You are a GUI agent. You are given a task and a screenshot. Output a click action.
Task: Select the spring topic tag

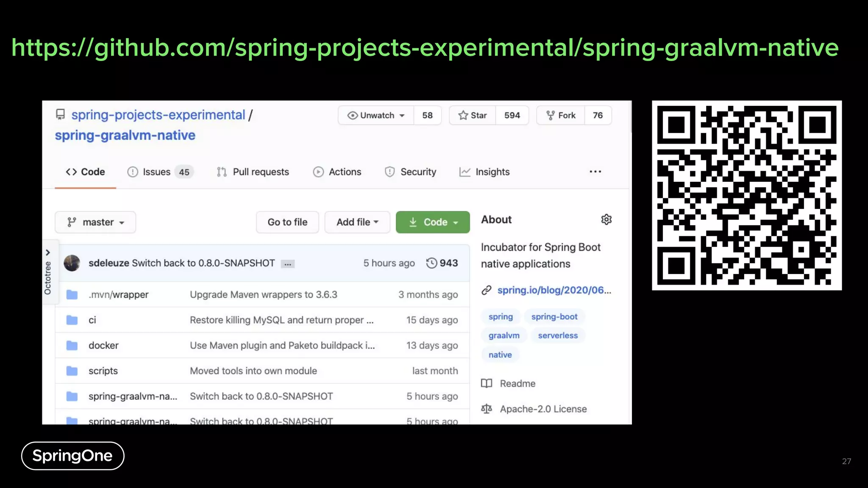(x=501, y=316)
